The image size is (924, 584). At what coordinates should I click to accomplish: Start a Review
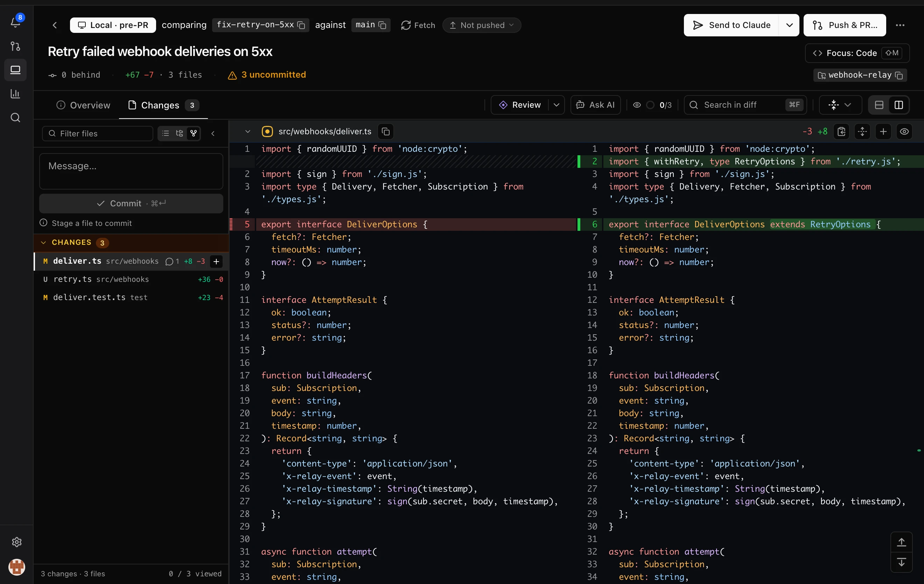[x=519, y=105]
